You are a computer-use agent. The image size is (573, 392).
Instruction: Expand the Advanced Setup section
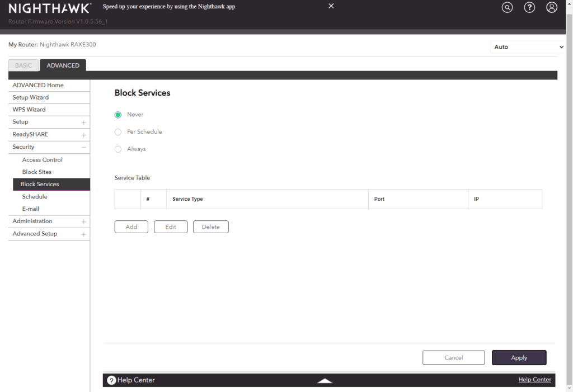83,234
